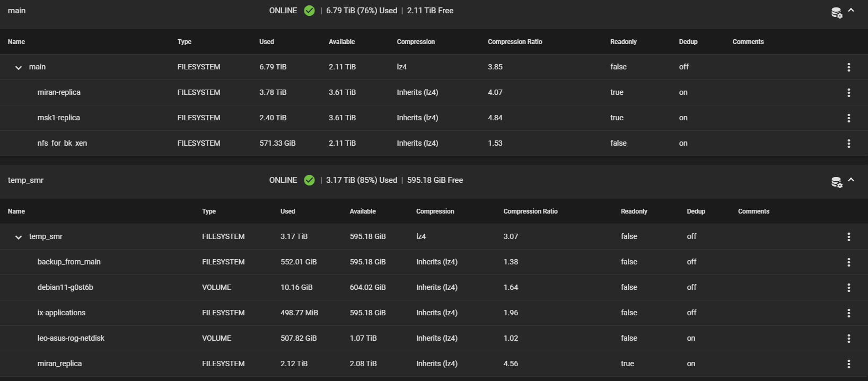Open actions menu for nfs_for_bk_xen dataset
The image size is (868, 381).
[x=848, y=144]
